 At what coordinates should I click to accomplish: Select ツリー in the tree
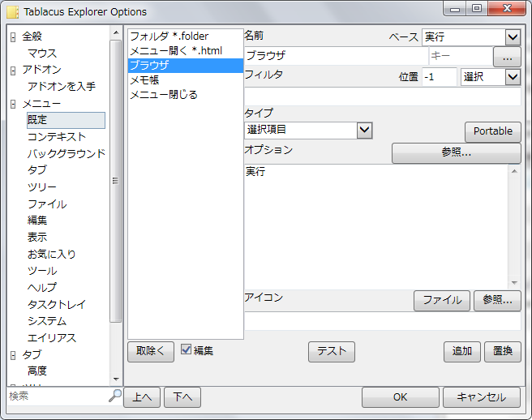pos(42,187)
